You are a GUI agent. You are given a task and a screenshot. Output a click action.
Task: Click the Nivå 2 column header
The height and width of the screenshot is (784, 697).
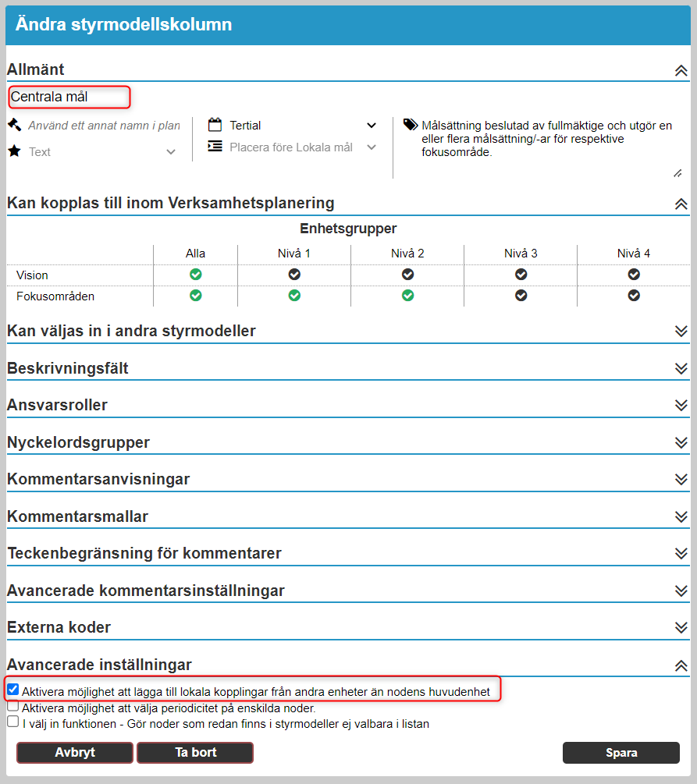coord(407,254)
